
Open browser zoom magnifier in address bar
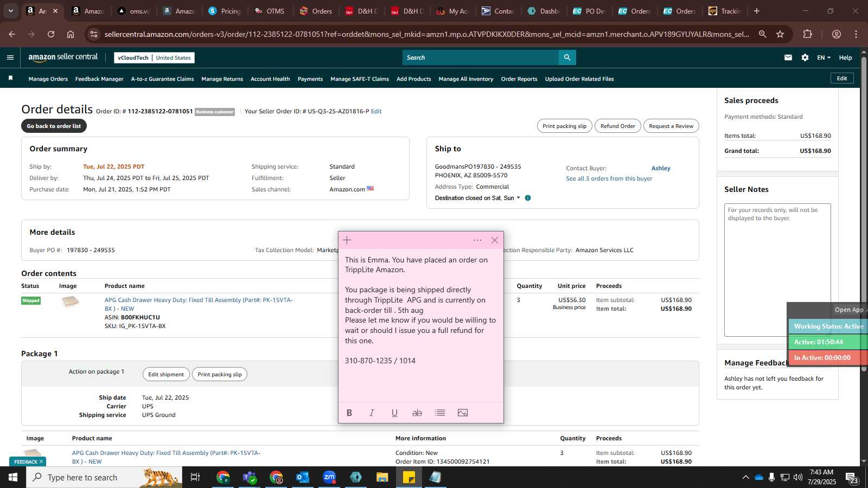tap(762, 34)
